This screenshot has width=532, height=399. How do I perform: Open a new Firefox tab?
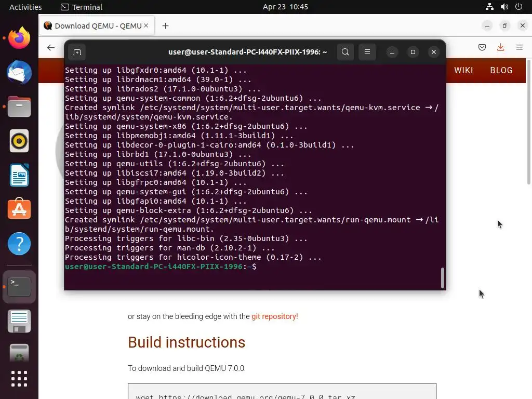pyautogui.click(x=165, y=26)
